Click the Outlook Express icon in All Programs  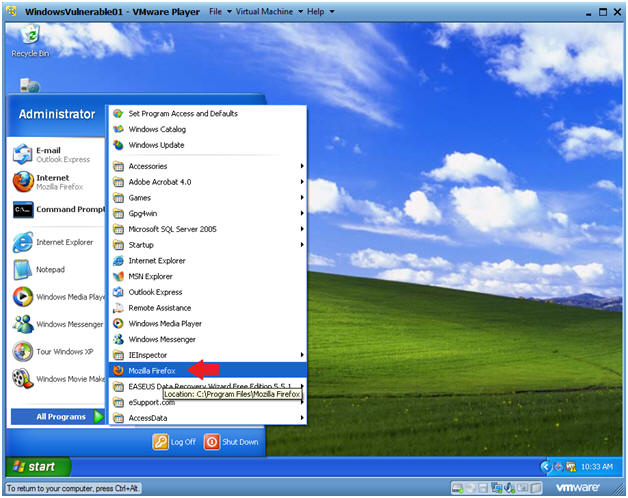click(118, 292)
